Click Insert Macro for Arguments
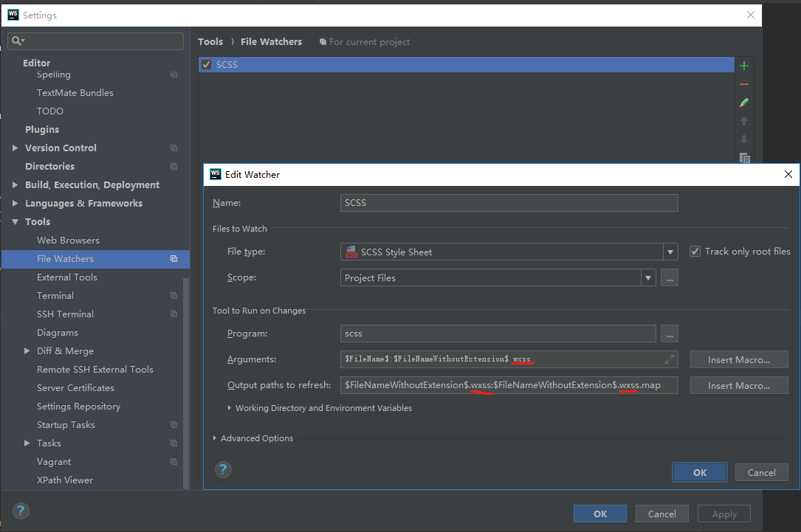 [x=739, y=359]
